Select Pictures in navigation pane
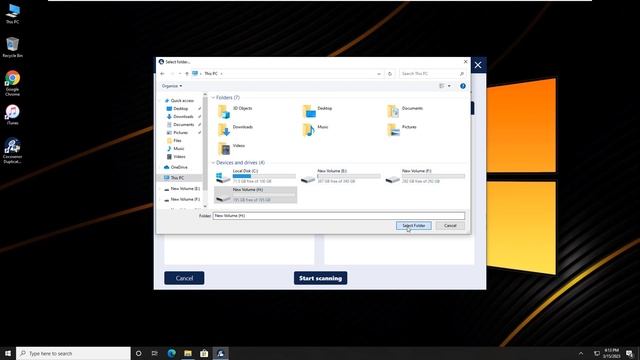The width and height of the screenshot is (640, 360). point(178,132)
